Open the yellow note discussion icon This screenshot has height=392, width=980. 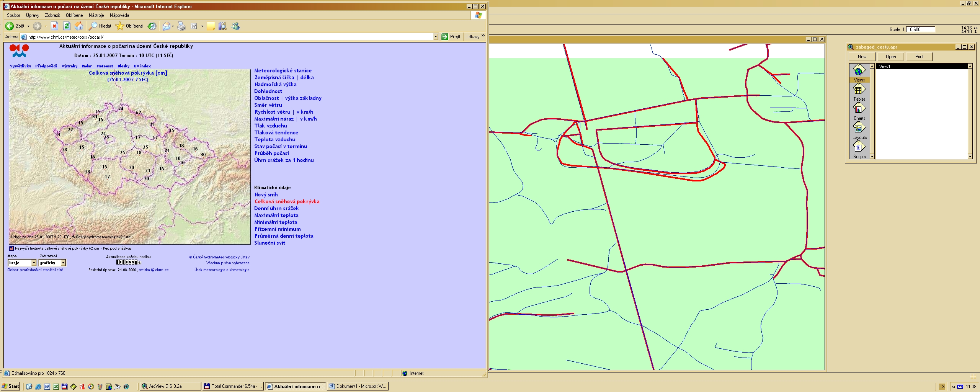pyautogui.click(x=211, y=26)
